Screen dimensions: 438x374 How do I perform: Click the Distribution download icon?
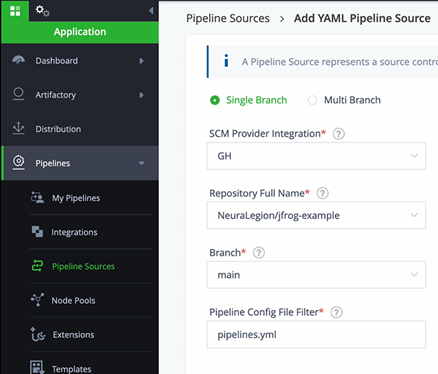[x=19, y=128]
